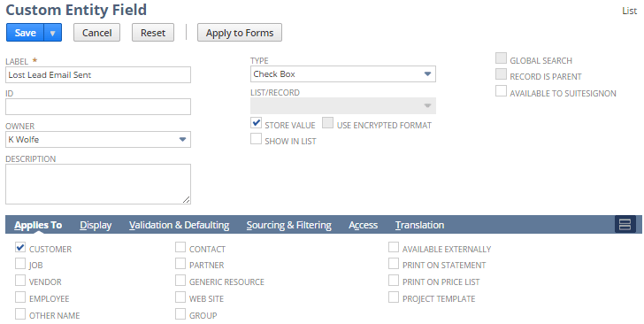Viewport: 644px width, 324px height.
Task: Open the List link
Action: (629, 12)
